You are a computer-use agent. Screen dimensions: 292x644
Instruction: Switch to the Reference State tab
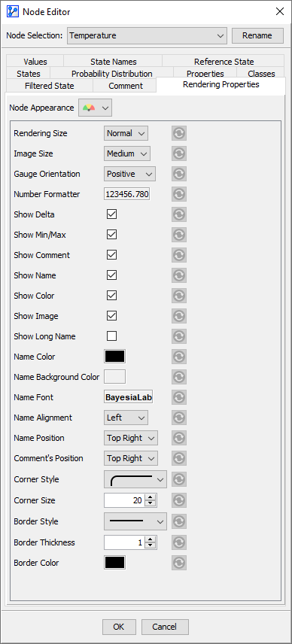click(224, 62)
